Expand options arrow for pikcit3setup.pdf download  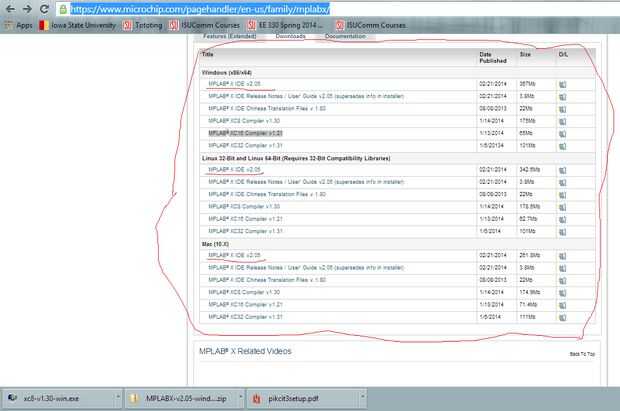(x=362, y=396)
